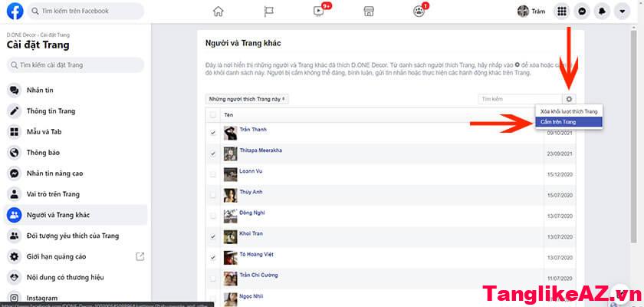Uncheck the box beside Khoi Tran
Screen dimensions: 644x307
point(212,236)
